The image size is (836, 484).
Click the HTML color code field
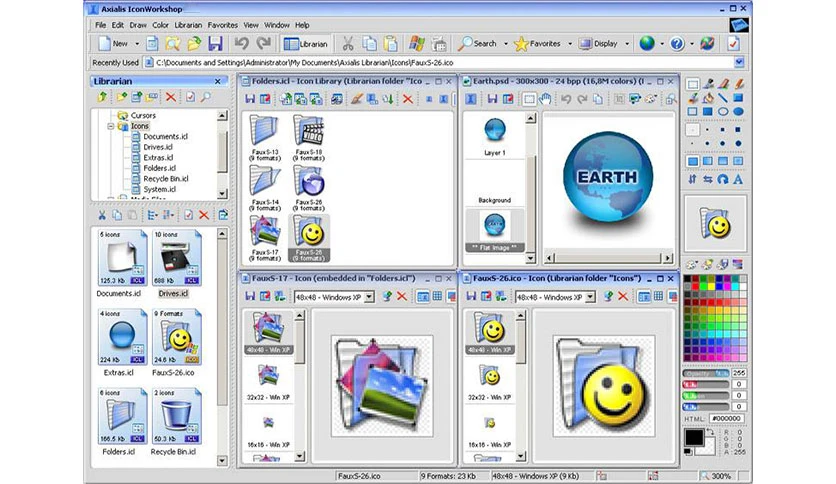coord(726,418)
